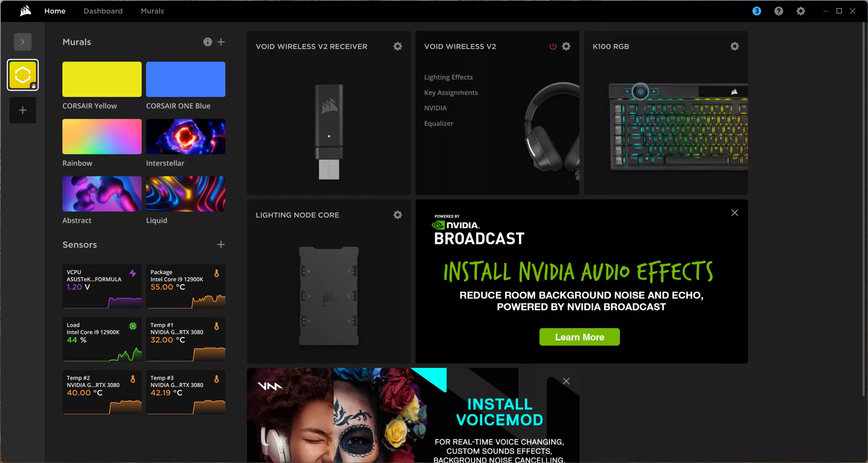Open the Void Wireless V2 Receiver device image
The height and width of the screenshot is (463, 868).
[329, 132]
